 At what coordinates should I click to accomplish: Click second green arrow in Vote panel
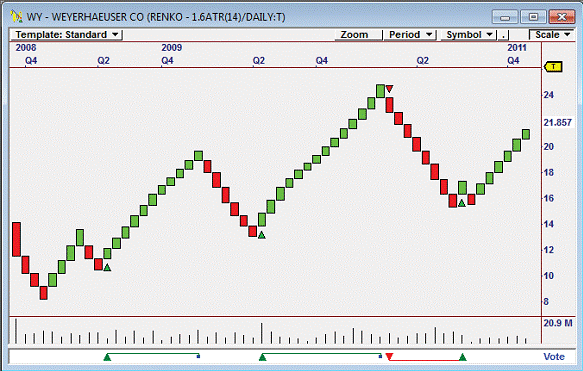coord(262,357)
